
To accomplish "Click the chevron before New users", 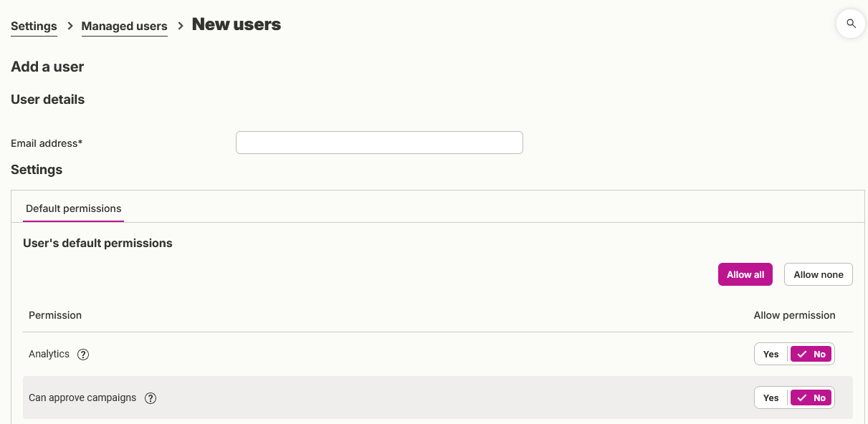I will [181, 26].
